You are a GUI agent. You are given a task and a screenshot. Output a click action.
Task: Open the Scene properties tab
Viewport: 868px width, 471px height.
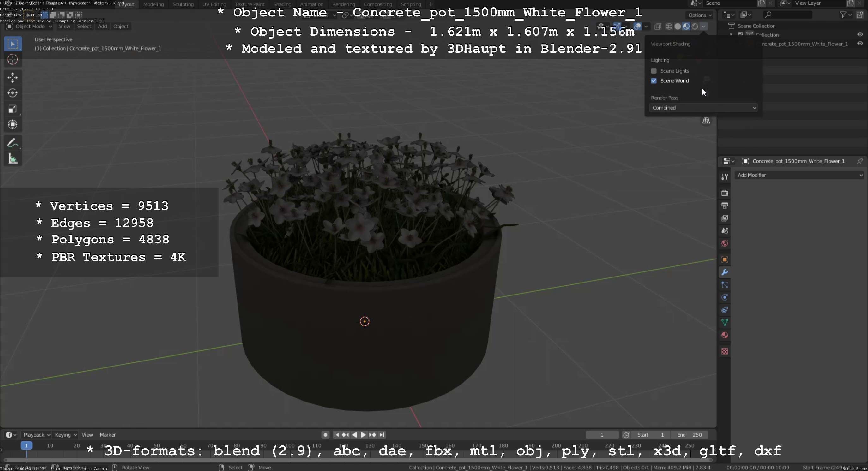click(x=725, y=231)
